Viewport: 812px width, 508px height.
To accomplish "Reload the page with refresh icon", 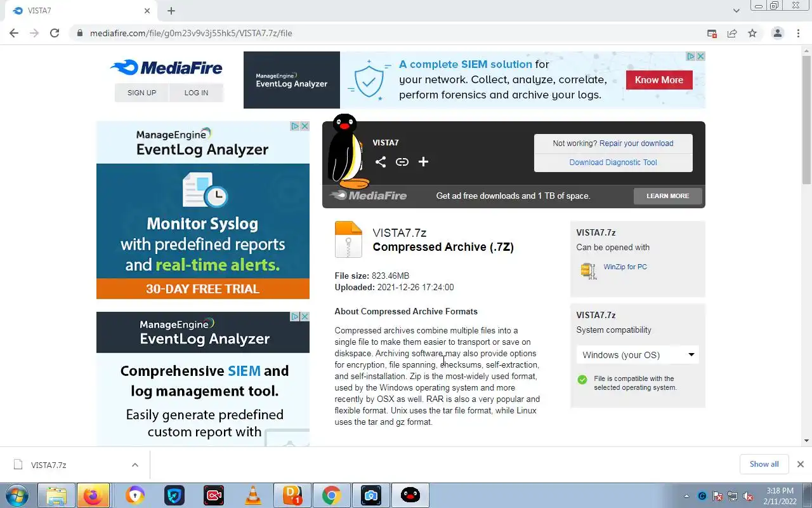I will coord(55,33).
